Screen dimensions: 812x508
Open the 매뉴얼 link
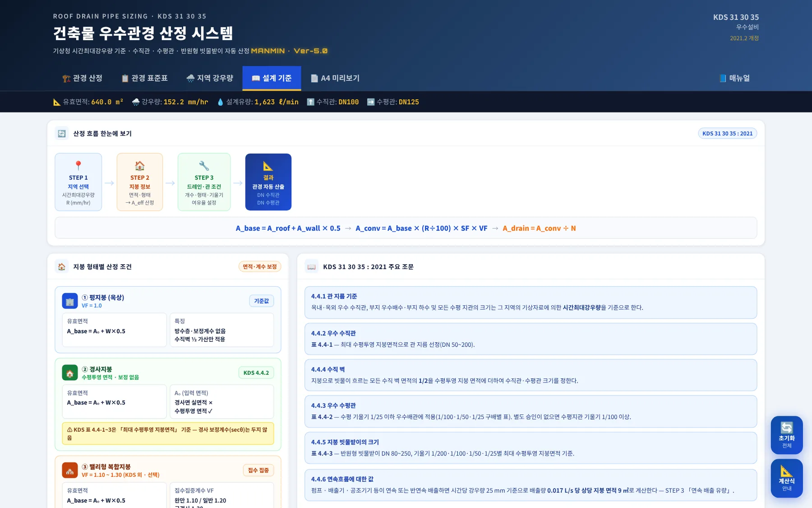click(734, 78)
